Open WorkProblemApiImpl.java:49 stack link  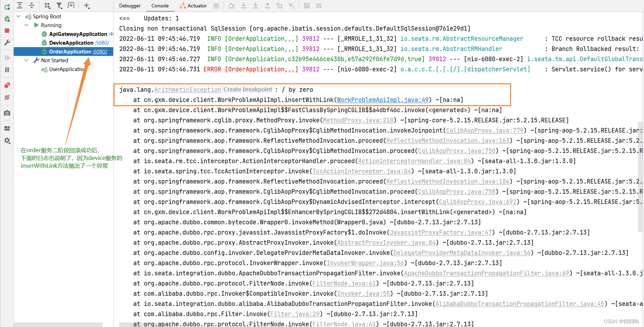tap(383, 100)
